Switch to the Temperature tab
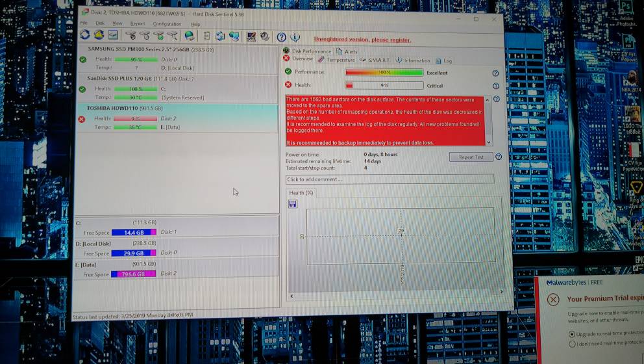This screenshot has height=364, width=644. point(336,60)
